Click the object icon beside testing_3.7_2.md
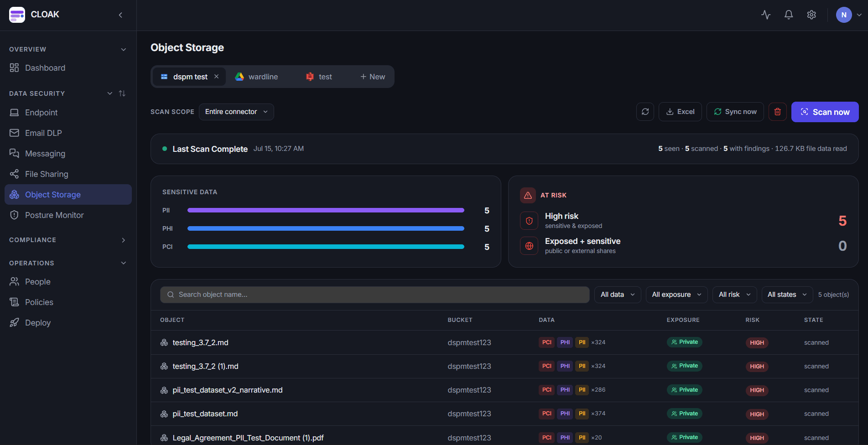The image size is (868, 445). point(164,342)
